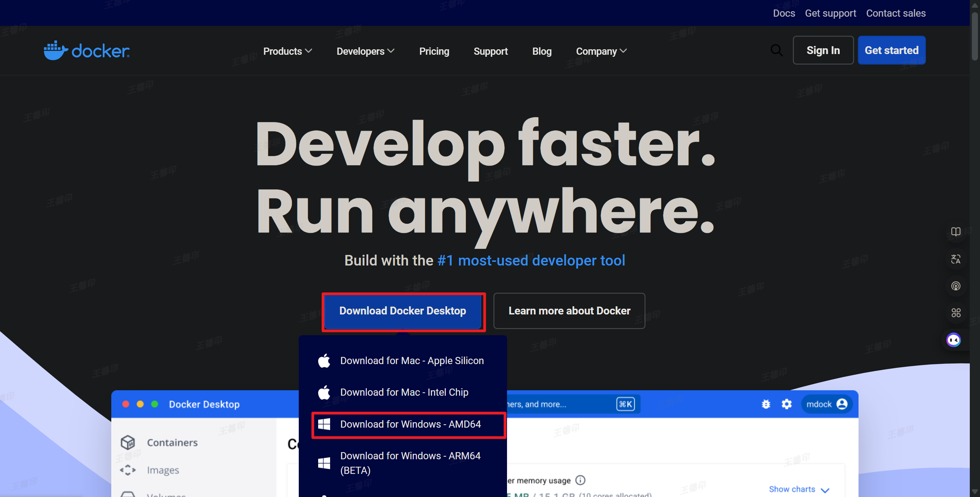
Task: Click the Docker Desktop window title
Action: [204, 404]
